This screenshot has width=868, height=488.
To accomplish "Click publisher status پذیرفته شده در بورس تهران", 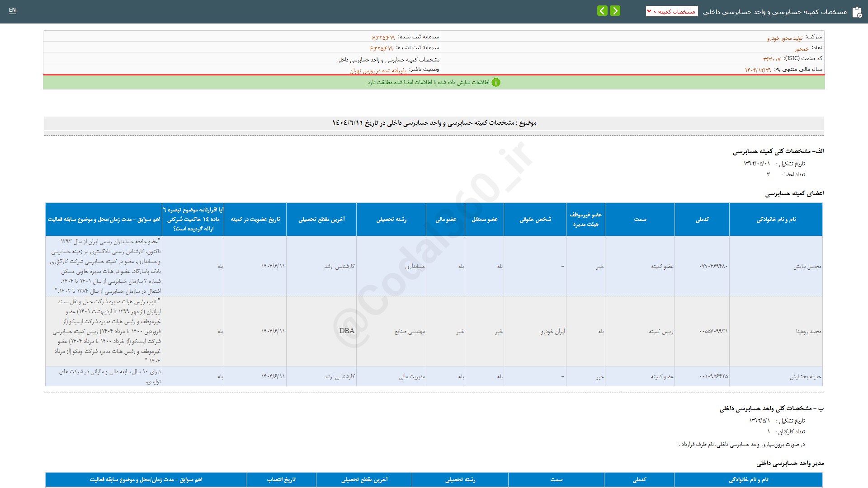I will coord(377,70).
